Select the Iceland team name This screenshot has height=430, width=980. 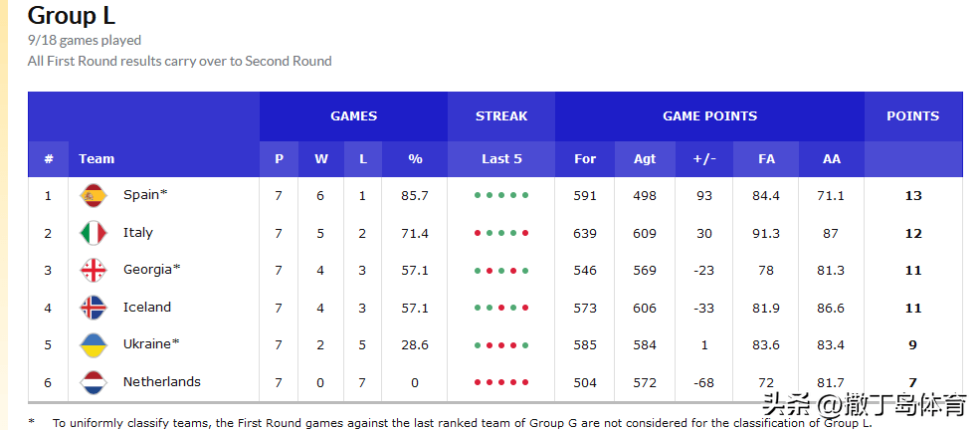pyautogui.click(x=147, y=307)
